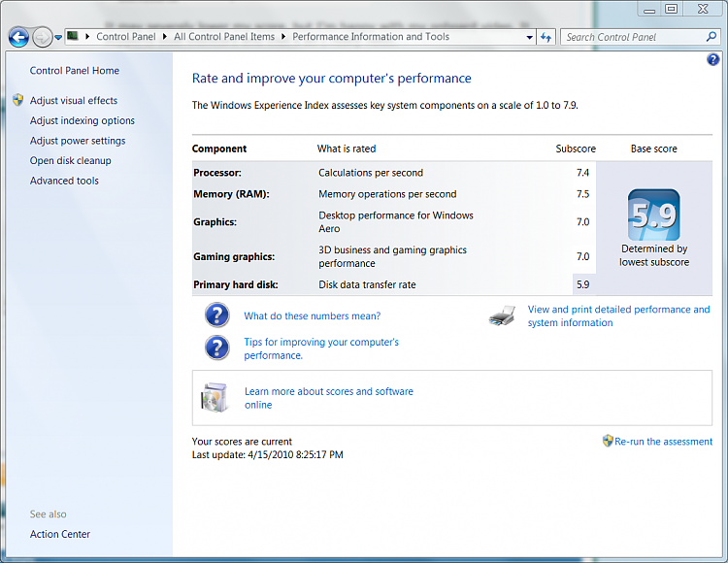Screen dimensions: 728x563
Task: Minimize the Control Panel window
Action: tap(649, 9)
